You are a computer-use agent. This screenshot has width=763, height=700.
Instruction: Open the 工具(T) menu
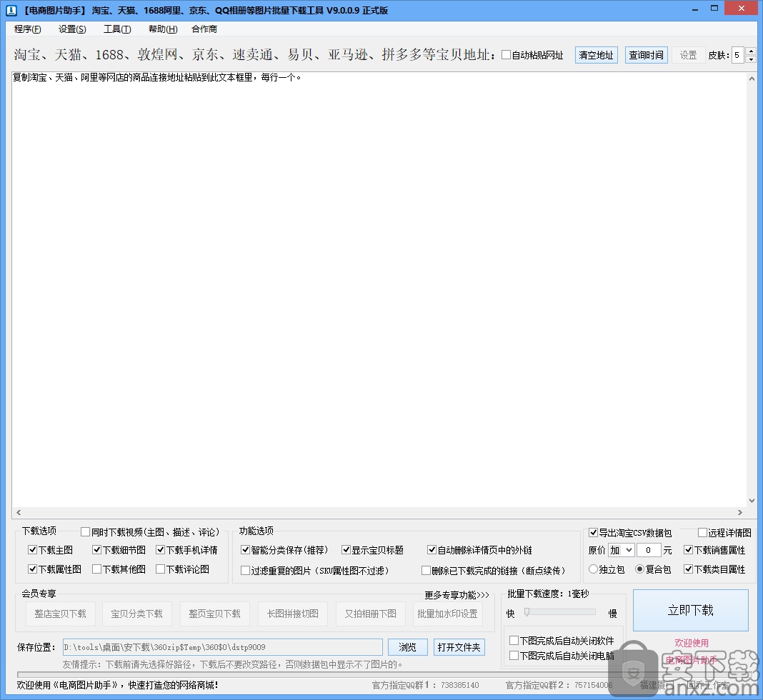coord(117,29)
